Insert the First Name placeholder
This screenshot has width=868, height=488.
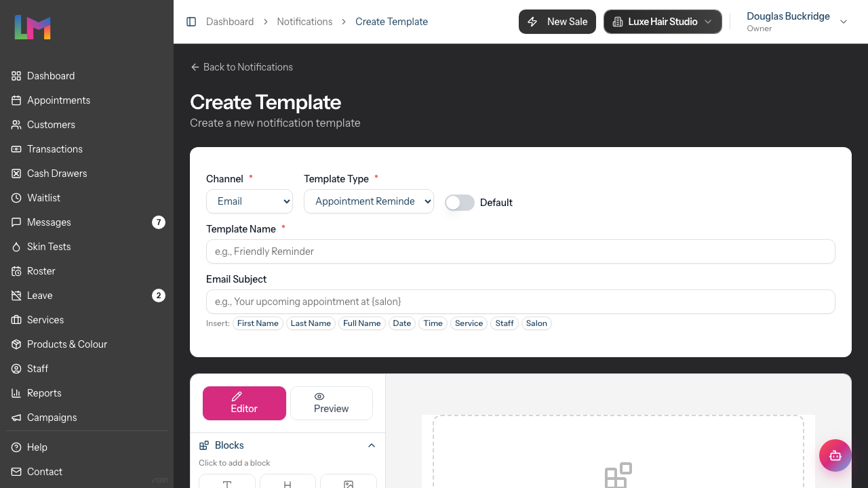pos(258,323)
